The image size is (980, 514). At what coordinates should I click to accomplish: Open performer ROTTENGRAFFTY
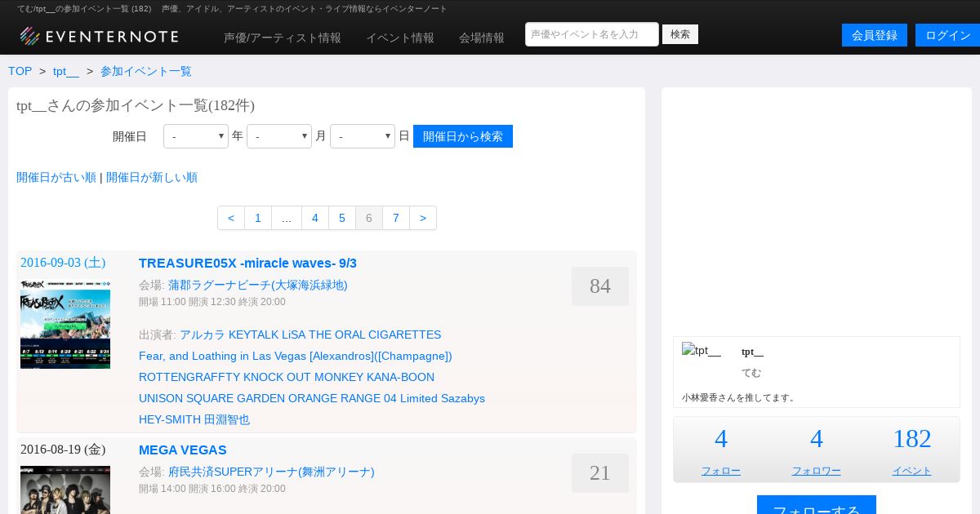(x=189, y=377)
